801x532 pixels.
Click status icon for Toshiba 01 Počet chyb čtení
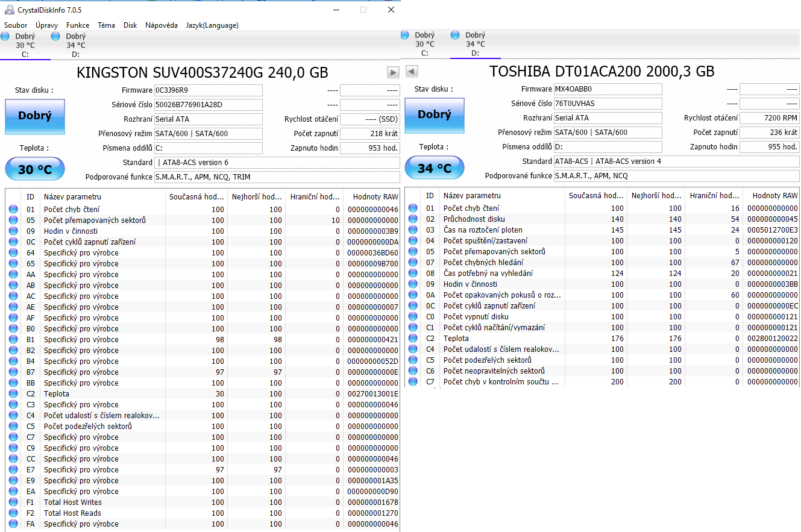(413, 208)
